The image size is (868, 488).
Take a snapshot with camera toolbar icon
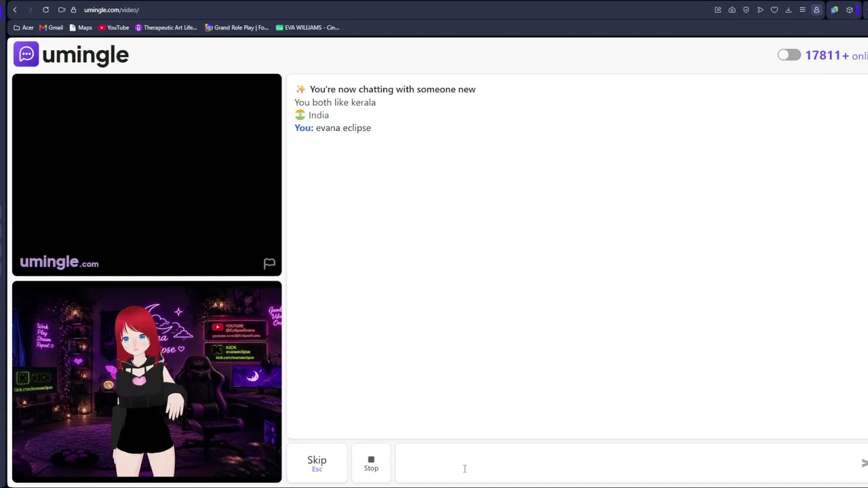(732, 9)
